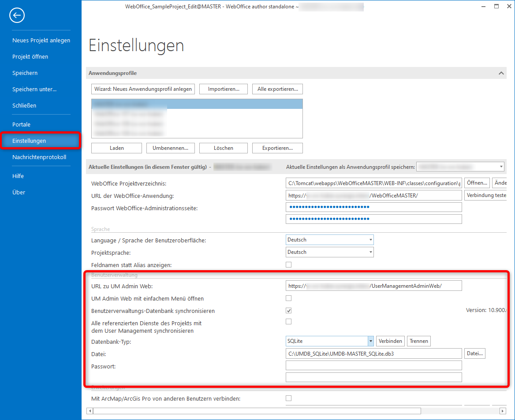
Task: Open the Hilfe menu entry
Action: [x=18, y=175]
